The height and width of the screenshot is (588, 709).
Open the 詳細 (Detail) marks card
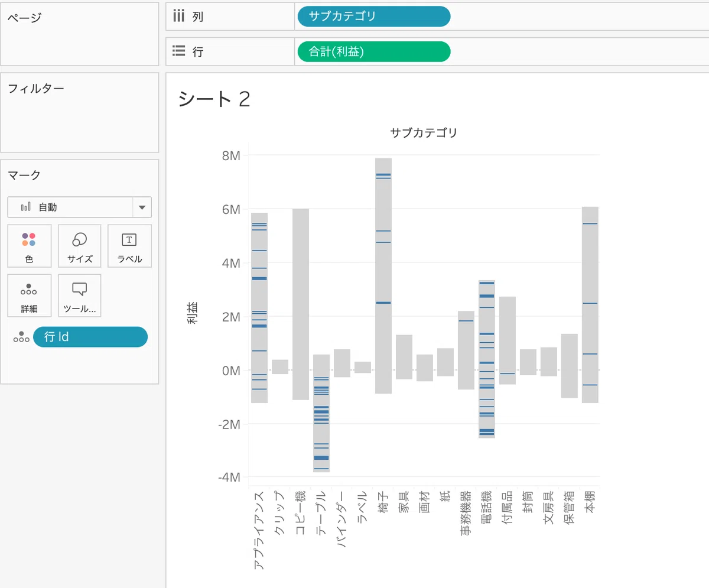[29, 296]
